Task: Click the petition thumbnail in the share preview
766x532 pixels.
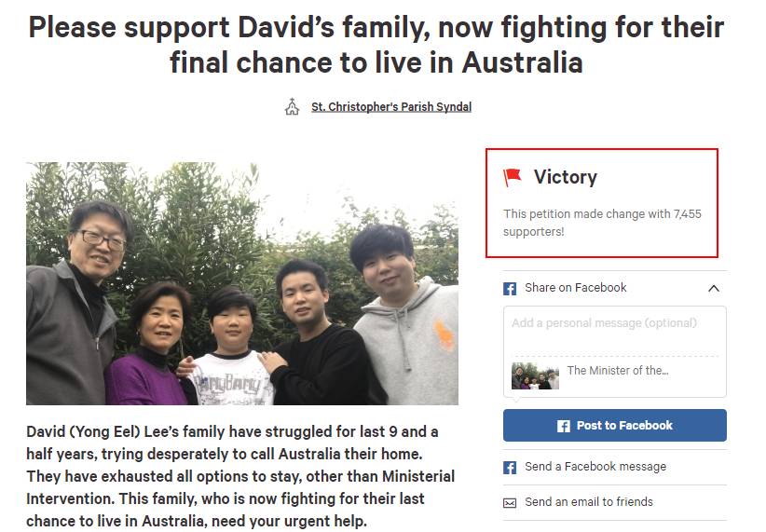Action: click(535, 376)
